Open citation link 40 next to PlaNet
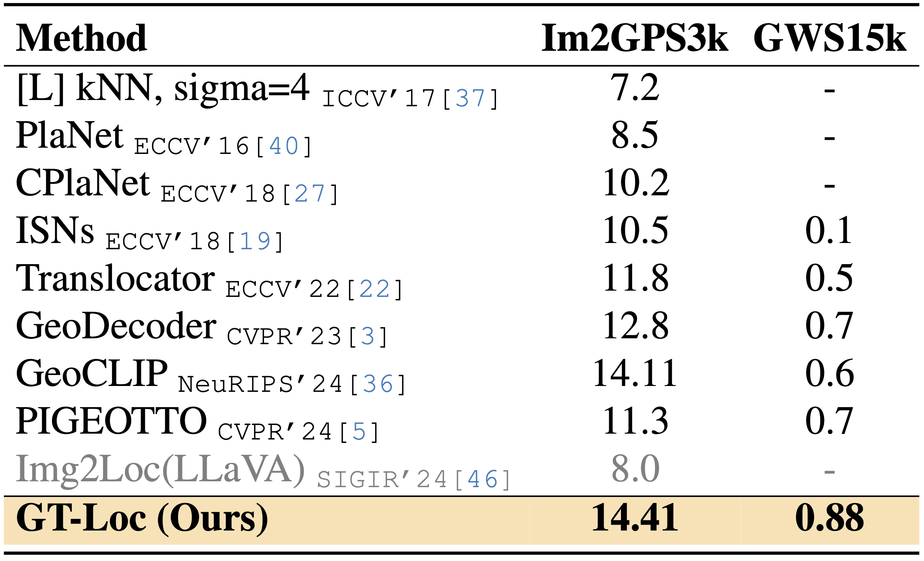This screenshot has width=924, height=561. click(284, 146)
